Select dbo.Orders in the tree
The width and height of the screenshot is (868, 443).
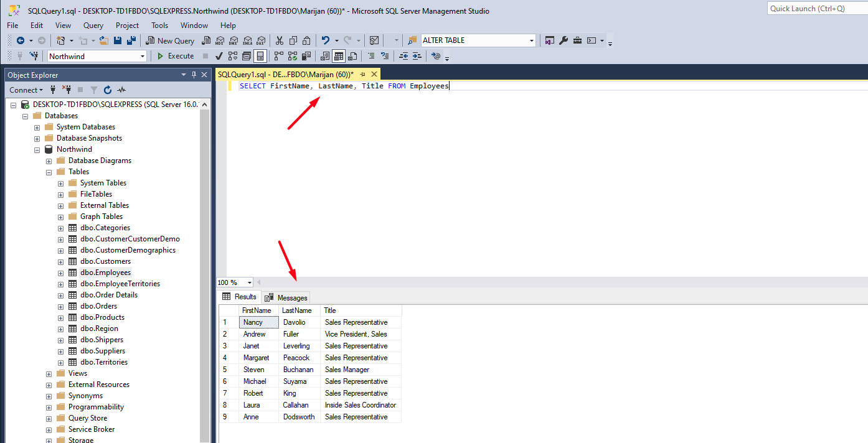[98, 306]
